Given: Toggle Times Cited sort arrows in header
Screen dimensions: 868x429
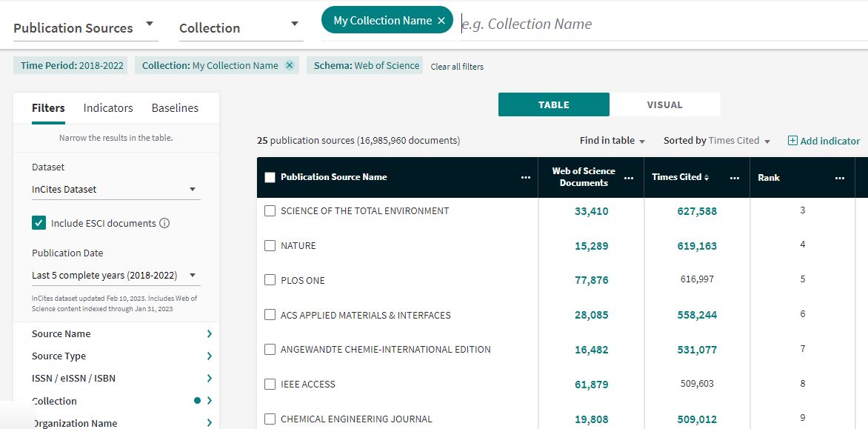Looking at the screenshot, I should click(707, 177).
